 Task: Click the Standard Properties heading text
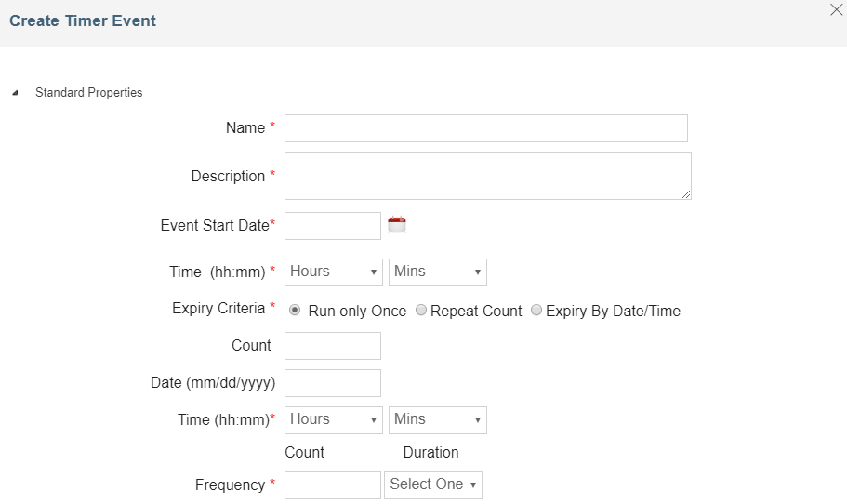[88, 93]
